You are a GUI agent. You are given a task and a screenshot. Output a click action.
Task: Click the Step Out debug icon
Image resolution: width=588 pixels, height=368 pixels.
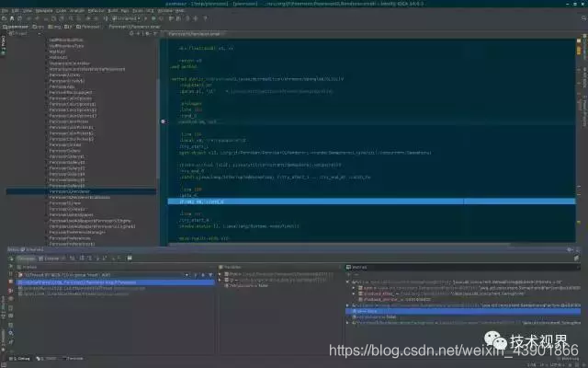pos(105,258)
